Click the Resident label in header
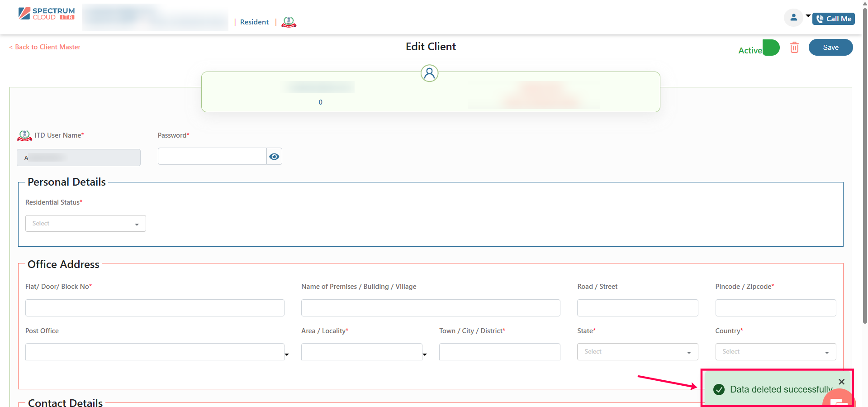The image size is (868, 407). point(254,22)
